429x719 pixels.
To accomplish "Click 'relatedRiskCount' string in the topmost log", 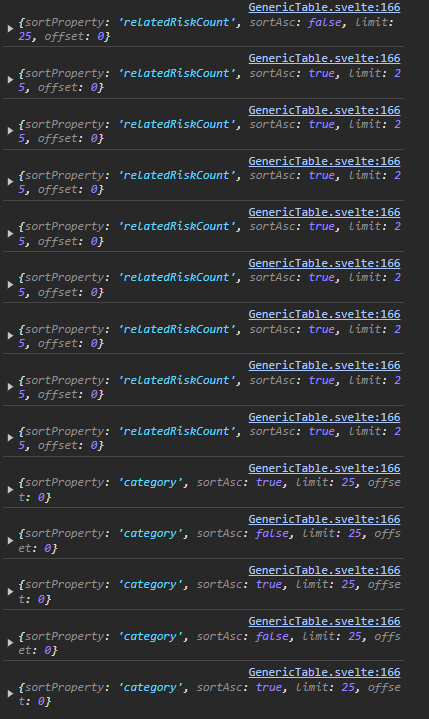I will (x=176, y=22).
